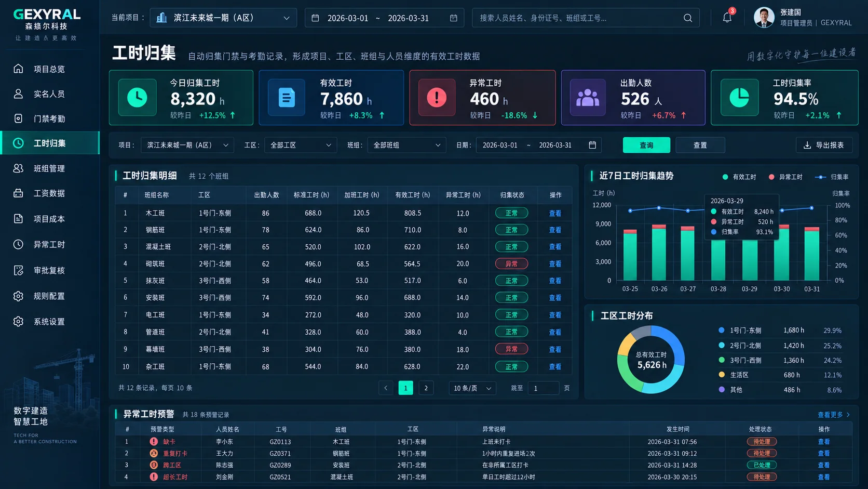The image size is (868, 489).
Task: Click the 跨工区 warning icon
Action: [154, 465]
